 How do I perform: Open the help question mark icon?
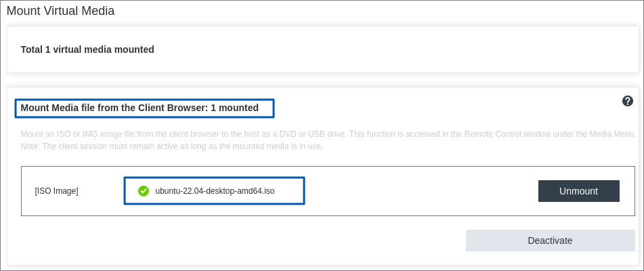tap(627, 101)
